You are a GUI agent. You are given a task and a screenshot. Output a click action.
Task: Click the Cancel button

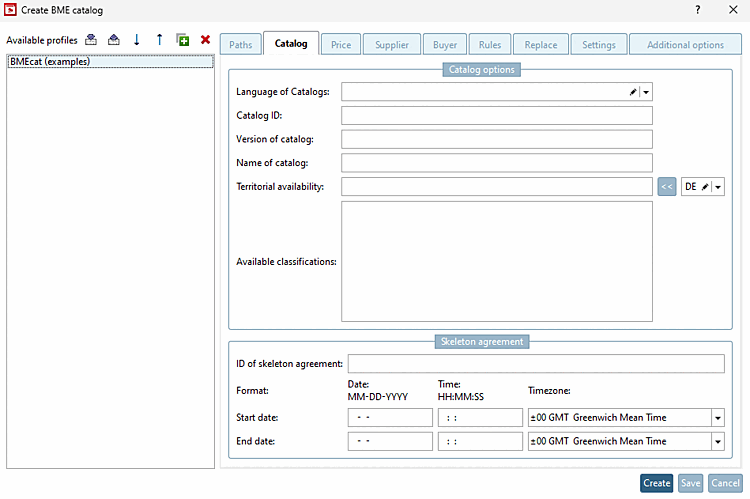point(726,483)
